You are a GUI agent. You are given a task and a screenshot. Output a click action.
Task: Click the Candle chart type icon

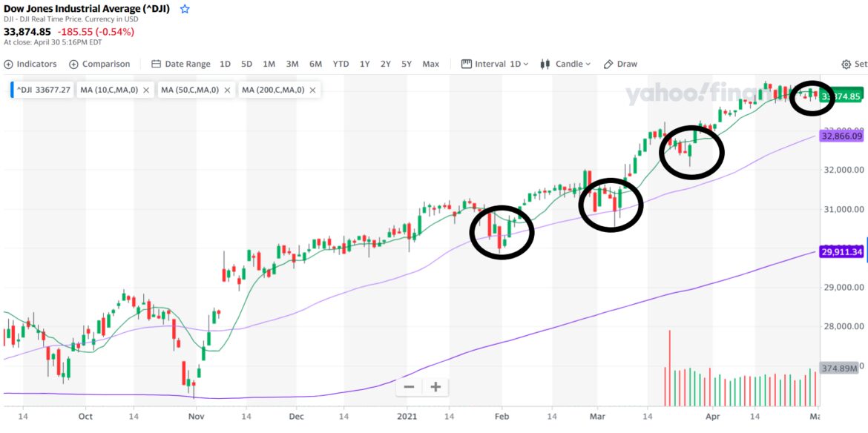pyautogui.click(x=545, y=64)
